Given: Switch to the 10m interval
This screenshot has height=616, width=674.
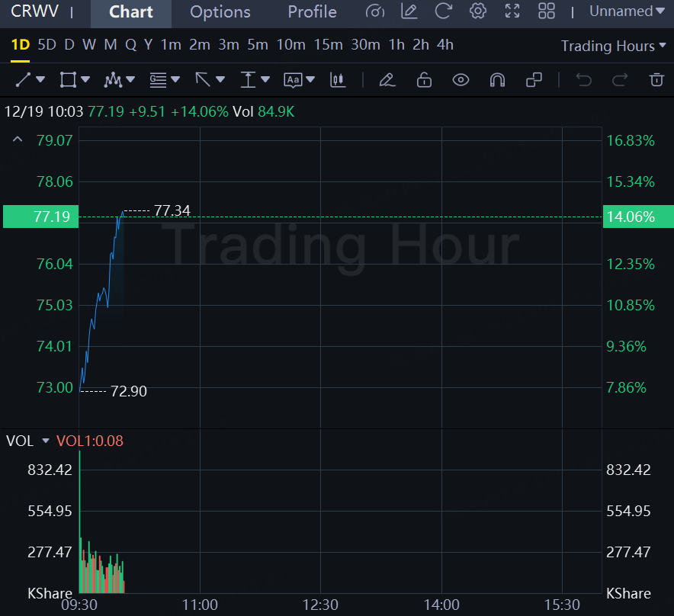Looking at the screenshot, I should [290, 45].
